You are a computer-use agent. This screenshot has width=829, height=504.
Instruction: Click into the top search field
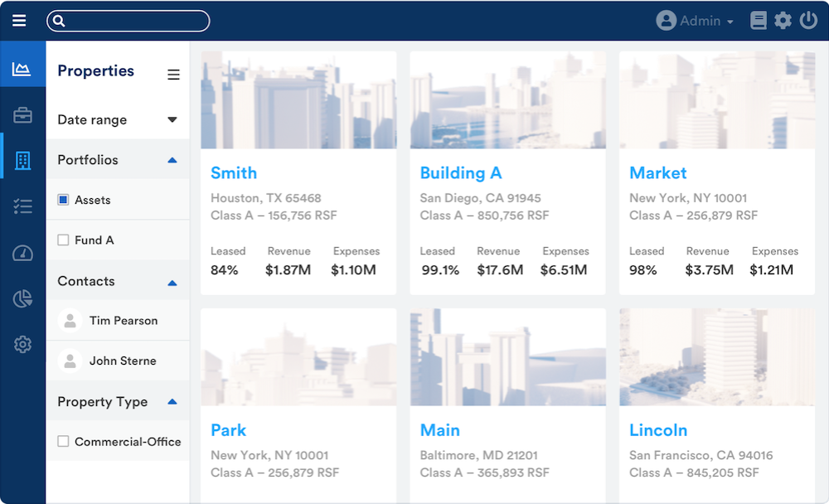coord(133,21)
